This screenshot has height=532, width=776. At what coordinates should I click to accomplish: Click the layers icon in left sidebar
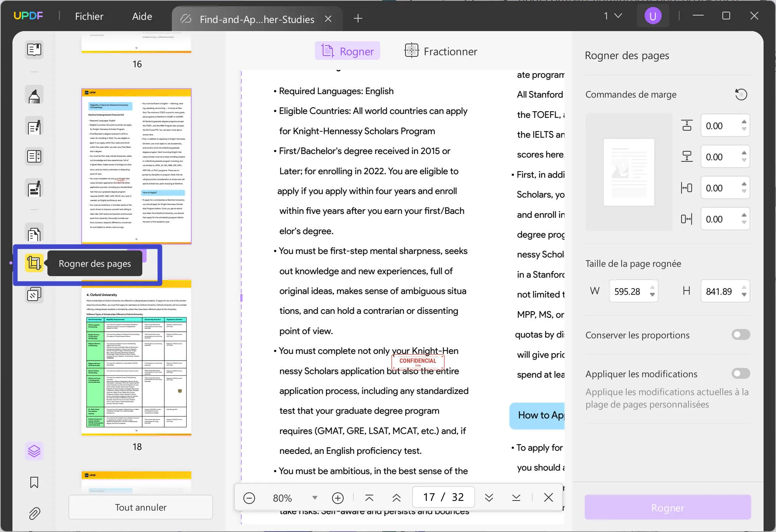coord(33,451)
